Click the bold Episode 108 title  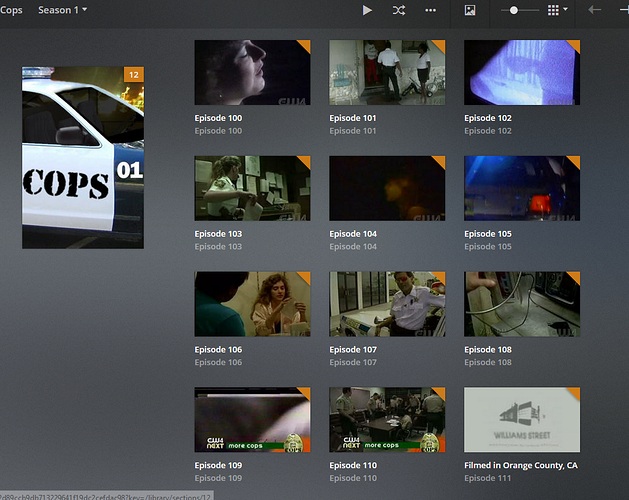coord(488,350)
